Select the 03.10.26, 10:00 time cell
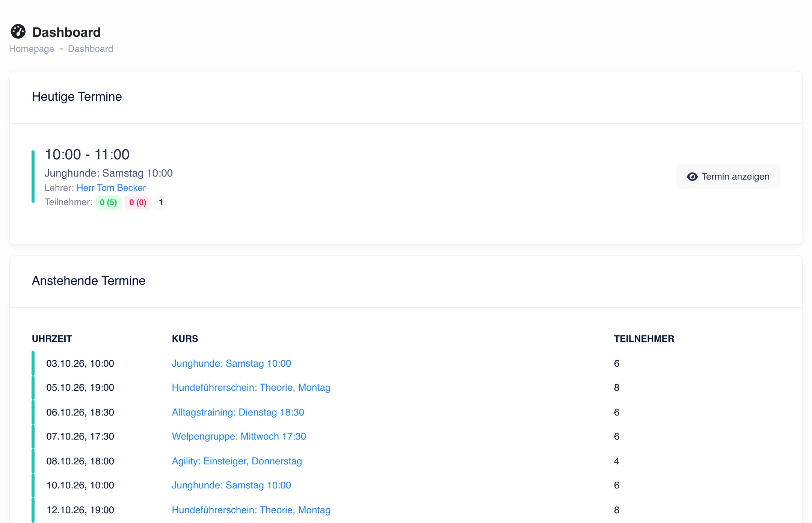Image resolution: width=812 pixels, height=523 pixels. tap(80, 363)
